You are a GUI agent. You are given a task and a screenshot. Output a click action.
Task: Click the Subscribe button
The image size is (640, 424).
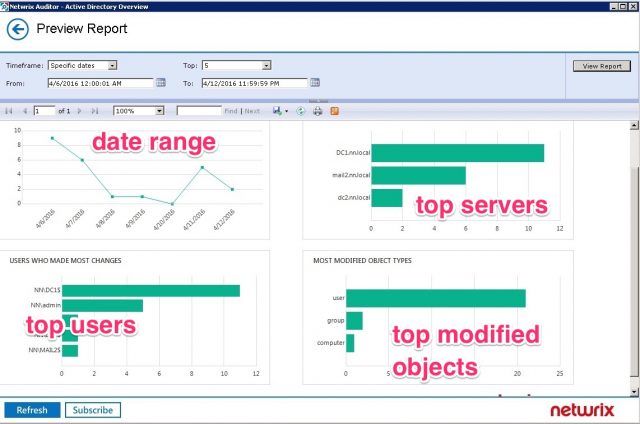[x=93, y=410]
